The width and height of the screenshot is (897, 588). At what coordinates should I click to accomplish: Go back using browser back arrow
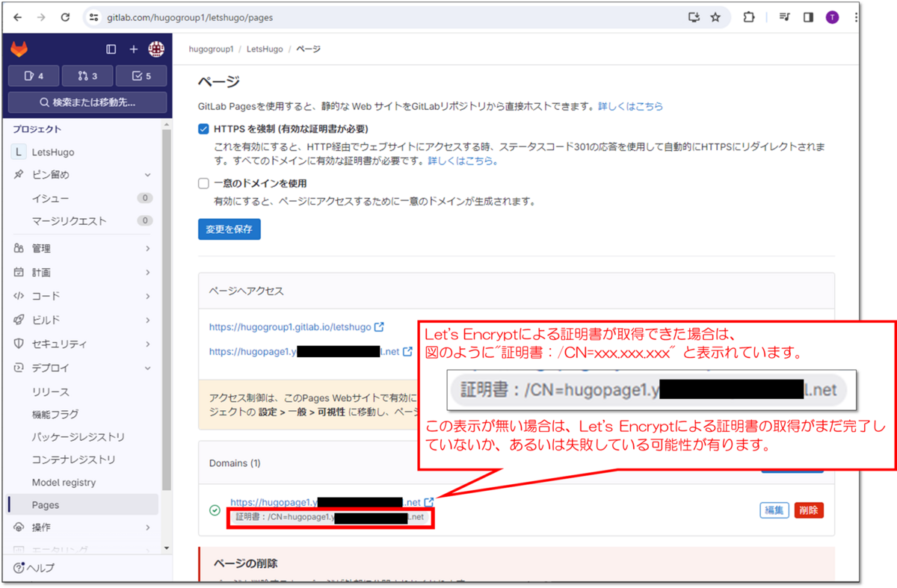18,16
